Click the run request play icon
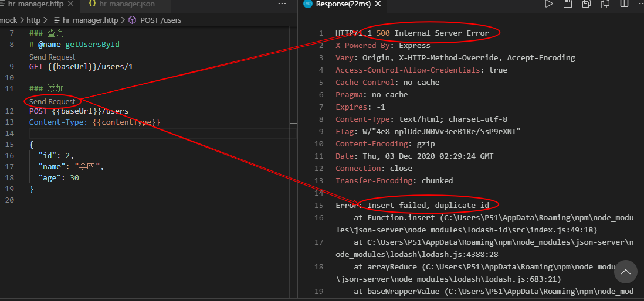 click(x=548, y=4)
